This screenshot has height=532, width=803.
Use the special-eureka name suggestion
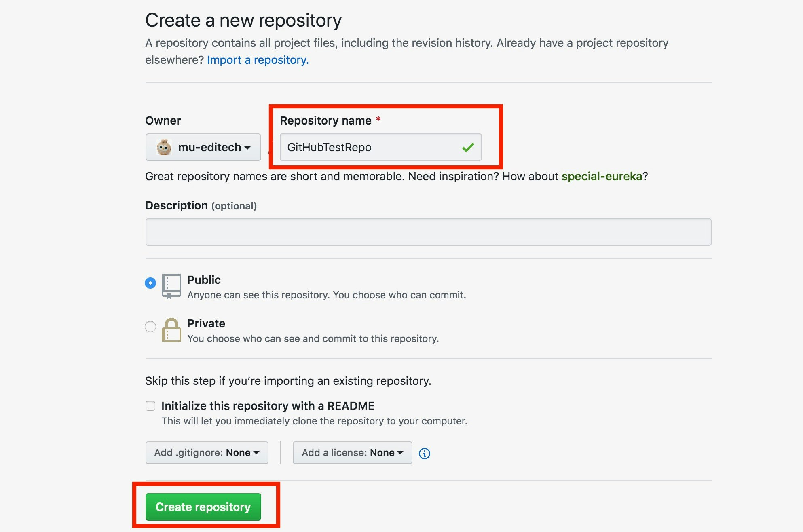[x=601, y=176]
